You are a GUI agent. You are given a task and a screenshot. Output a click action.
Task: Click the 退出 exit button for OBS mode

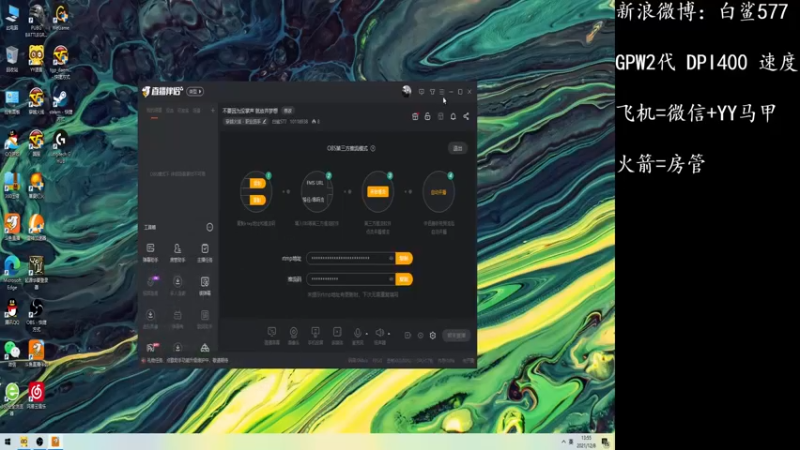458,148
